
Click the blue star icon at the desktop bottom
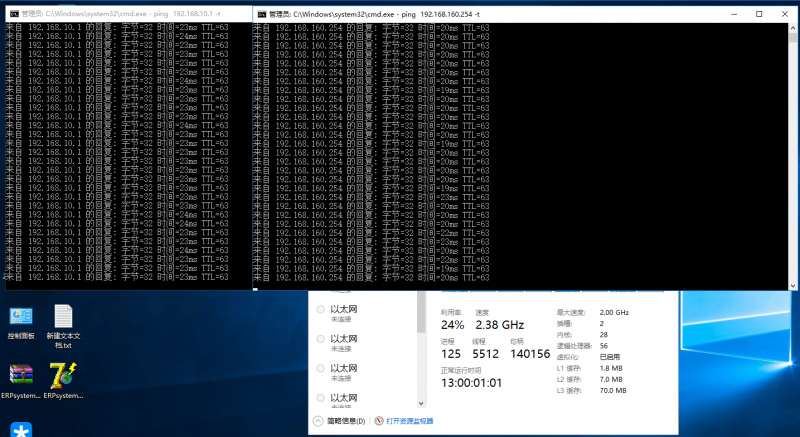(x=21, y=429)
